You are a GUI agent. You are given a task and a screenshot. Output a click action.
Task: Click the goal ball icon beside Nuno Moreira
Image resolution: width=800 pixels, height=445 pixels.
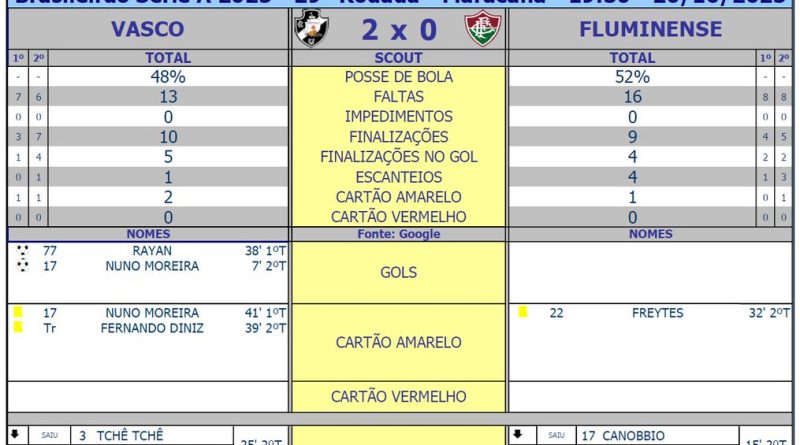(23, 266)
